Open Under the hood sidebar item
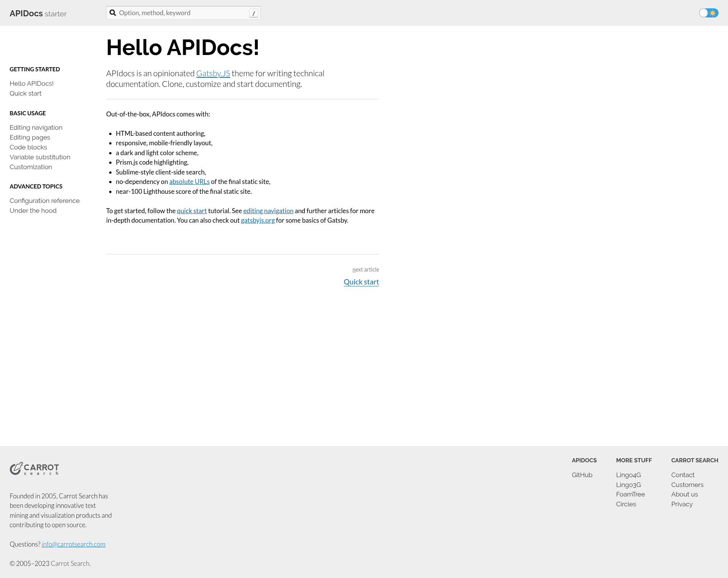 pyautogui.click(x=33, y=210)
